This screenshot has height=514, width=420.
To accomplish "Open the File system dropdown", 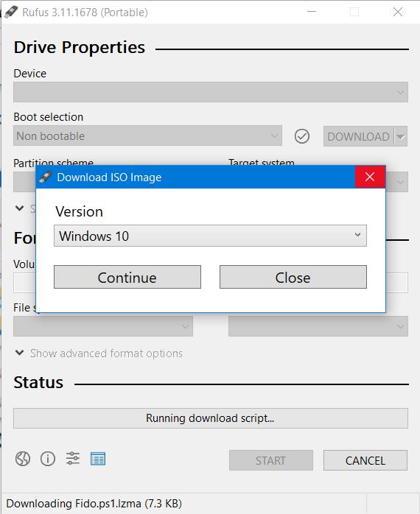I will [103, 326].
